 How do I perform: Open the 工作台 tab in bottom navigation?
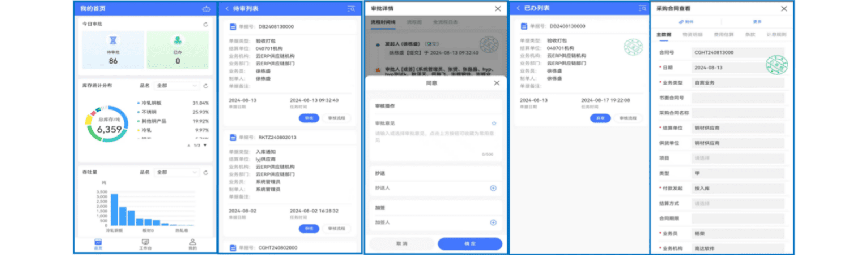point(145,245)
